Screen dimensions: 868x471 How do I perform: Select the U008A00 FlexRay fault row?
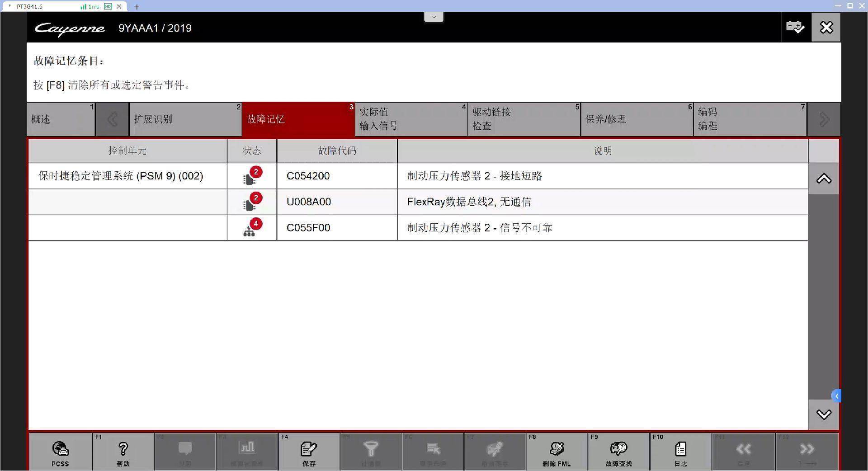[x=468, y=202]
